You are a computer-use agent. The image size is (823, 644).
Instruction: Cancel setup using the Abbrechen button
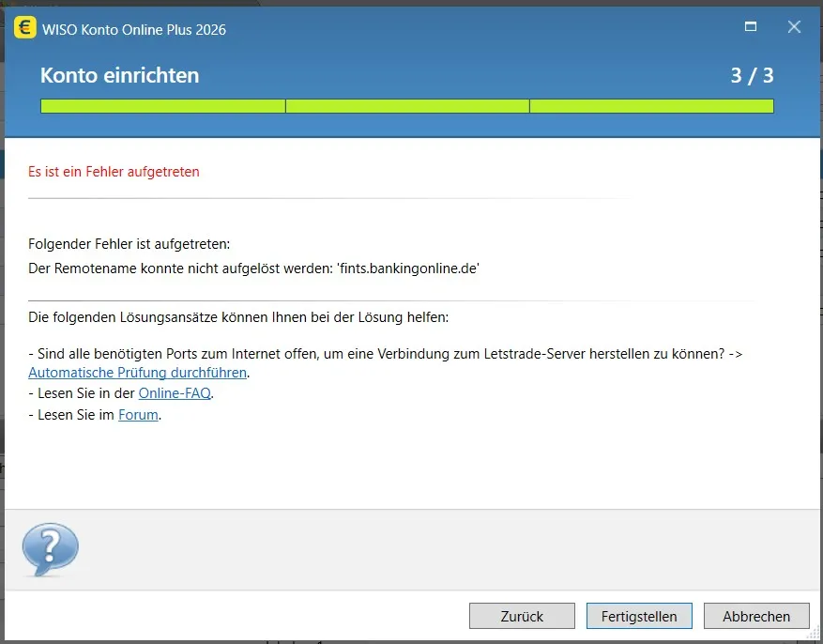coord(756,616)
